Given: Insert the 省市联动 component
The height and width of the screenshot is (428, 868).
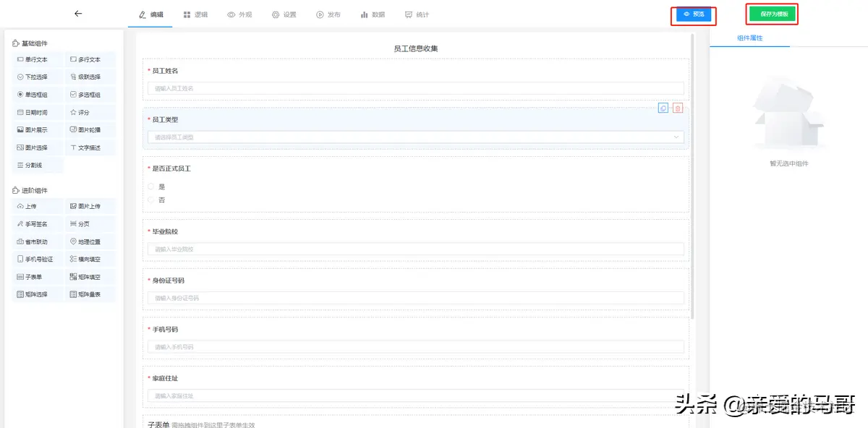Looking at the screenshot, I should click(x=38, y=241).
